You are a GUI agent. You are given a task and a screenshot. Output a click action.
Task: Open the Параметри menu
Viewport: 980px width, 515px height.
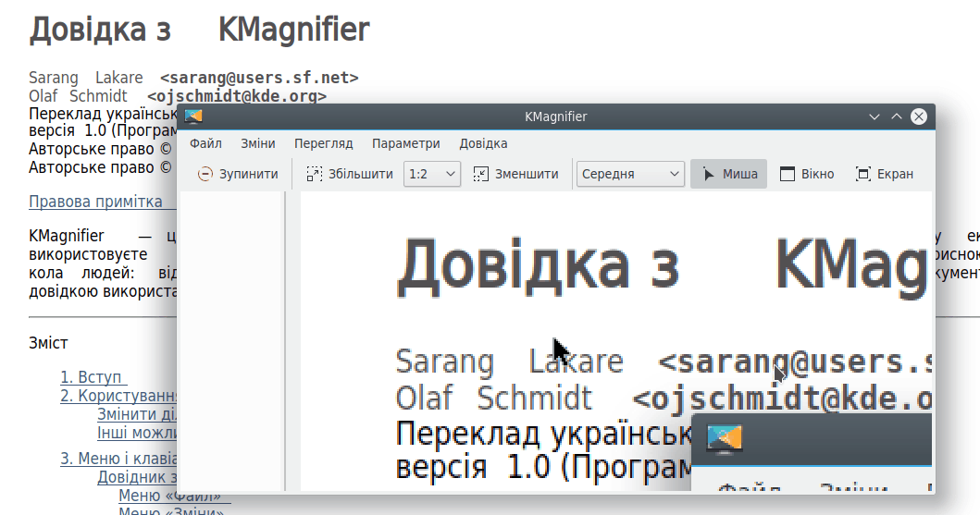click(x=405, y=143)
